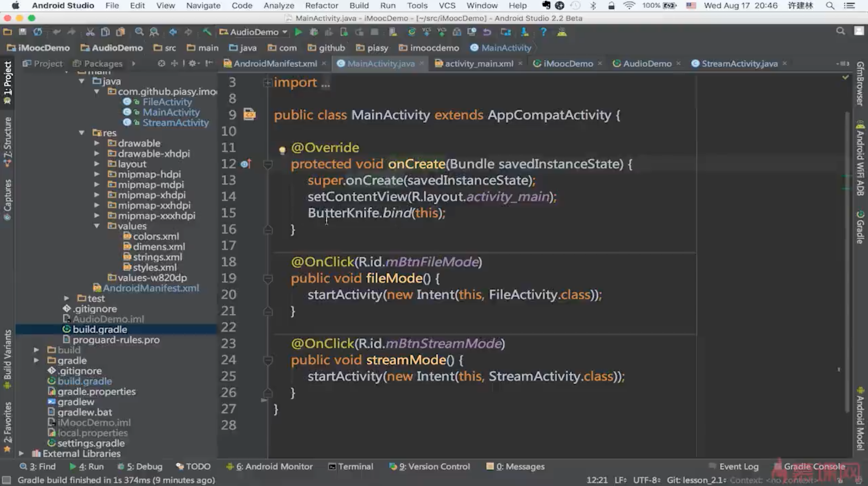Click the Git: lesson_2.1 branch widget
This screenshot has width=868, height=486.
click(x=696, y=480)
